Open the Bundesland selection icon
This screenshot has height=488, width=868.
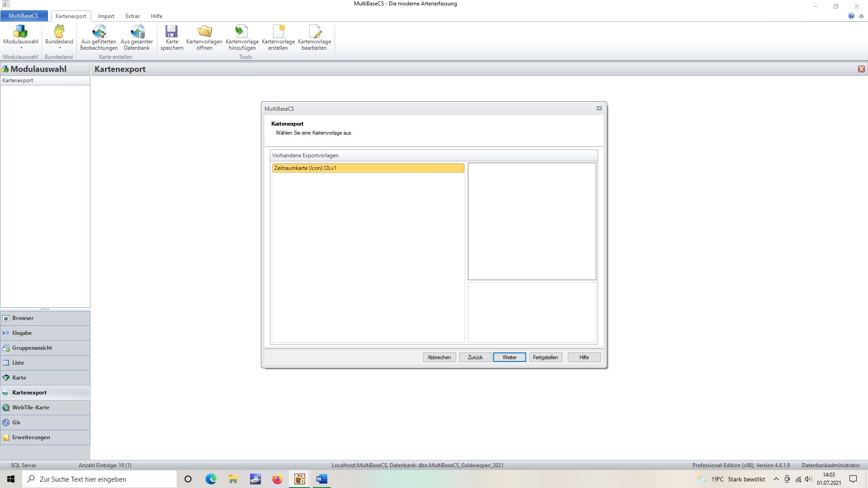(x=59, y=32)
